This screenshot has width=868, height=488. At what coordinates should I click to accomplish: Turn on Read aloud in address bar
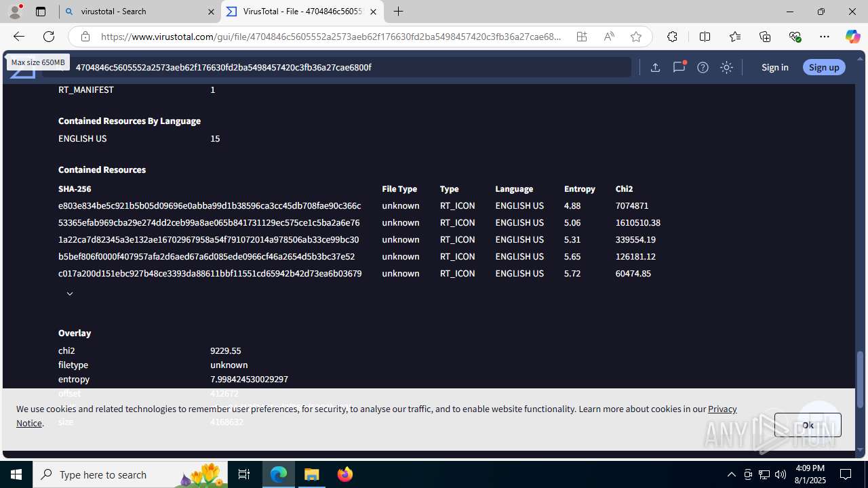(609, 37)
